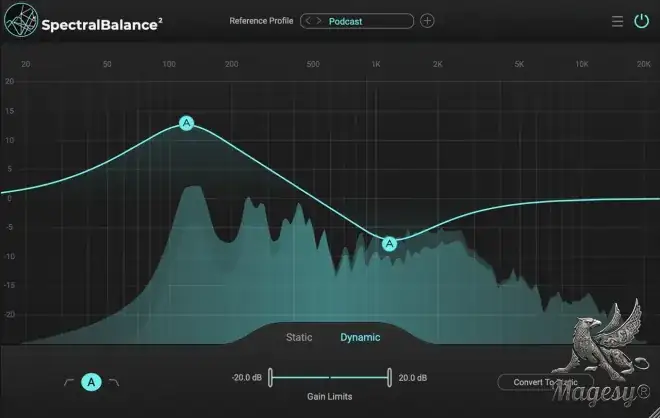This screenshot has height=418, width=660.
Task: Open the Podcast reference profile dropdown
Action: pos(357,21)
